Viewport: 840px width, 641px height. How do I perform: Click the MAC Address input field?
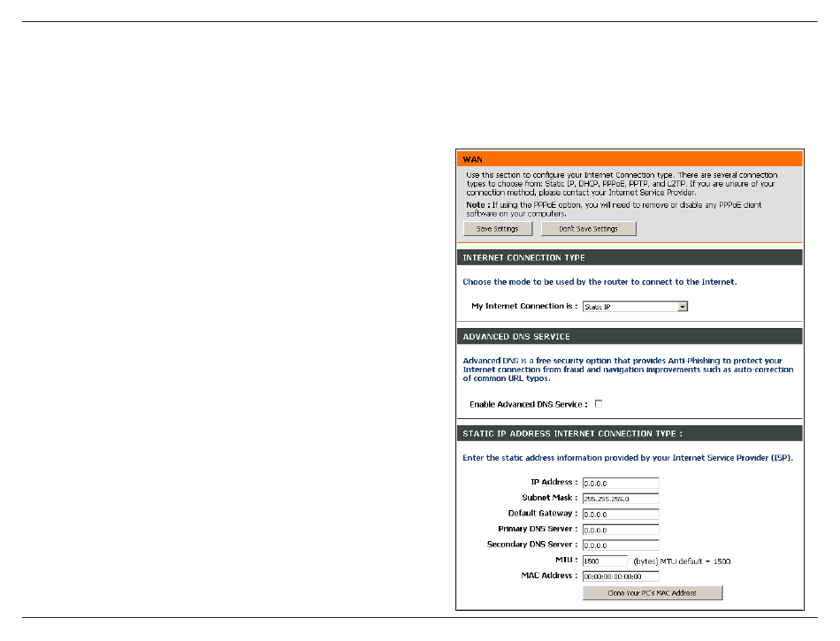click(621, 576)
